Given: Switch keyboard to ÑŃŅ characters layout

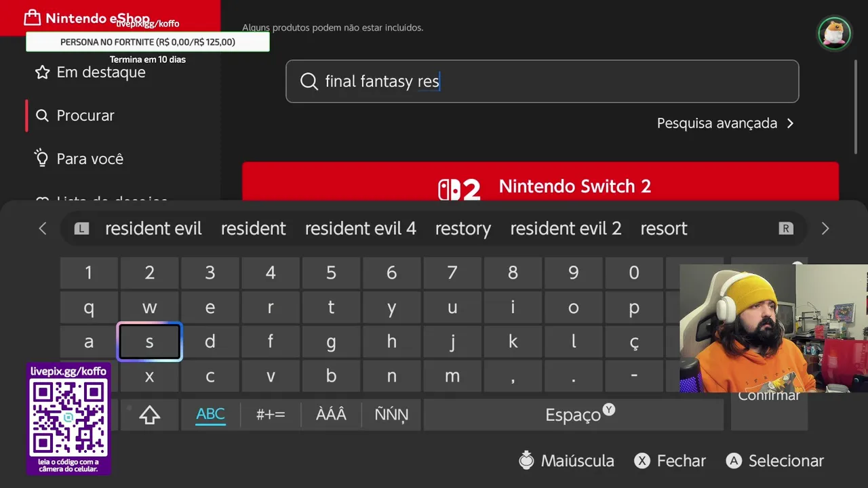Looking at the screenshot, I should (x=391, y=415).
